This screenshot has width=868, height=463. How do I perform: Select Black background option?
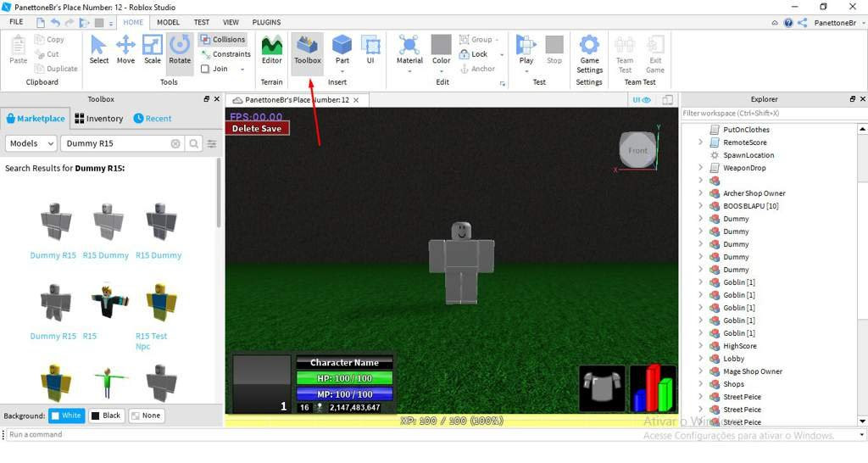point(106,416)
